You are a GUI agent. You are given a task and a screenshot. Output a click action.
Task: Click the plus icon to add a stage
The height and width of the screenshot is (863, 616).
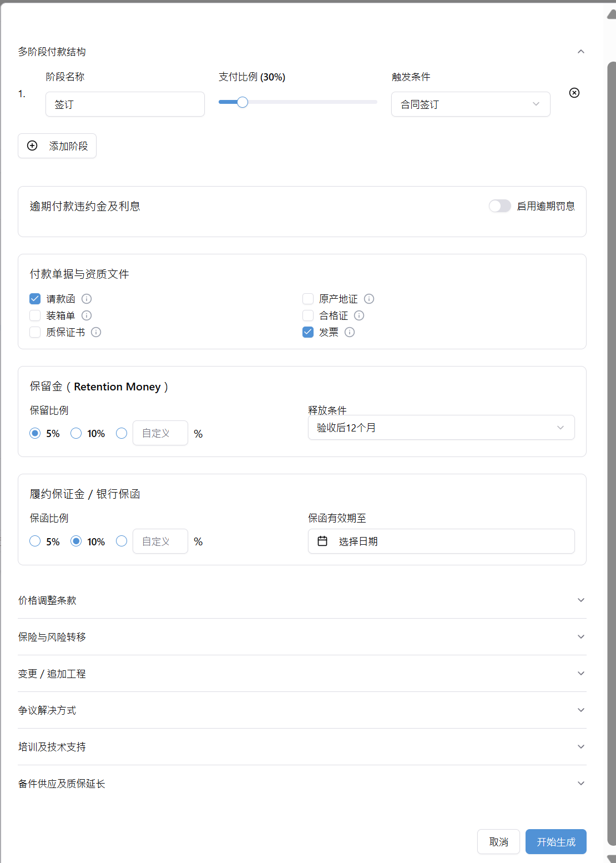[x=32, y=146]
